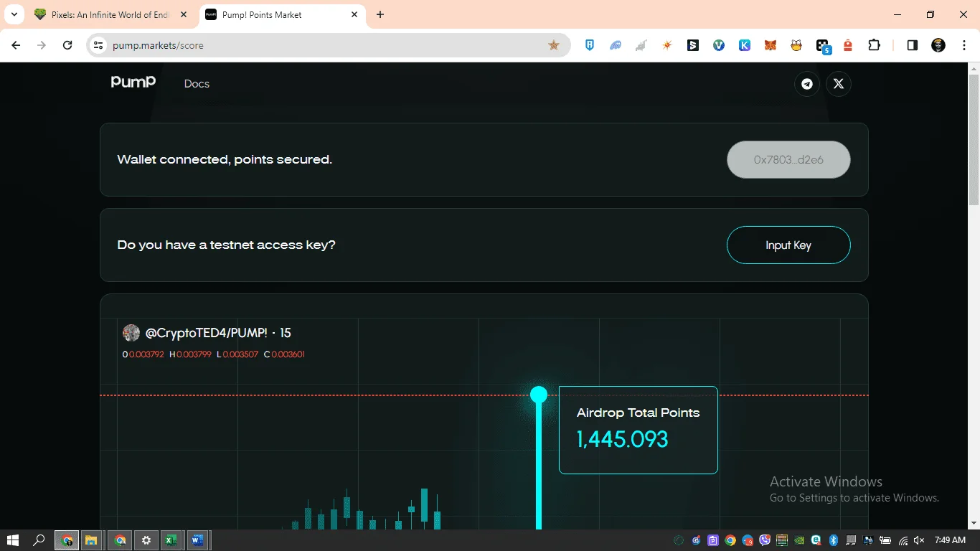This screenshot has height=551, width=980.
Task: Open the Keplr K extension
Action: tap(745, 45)
